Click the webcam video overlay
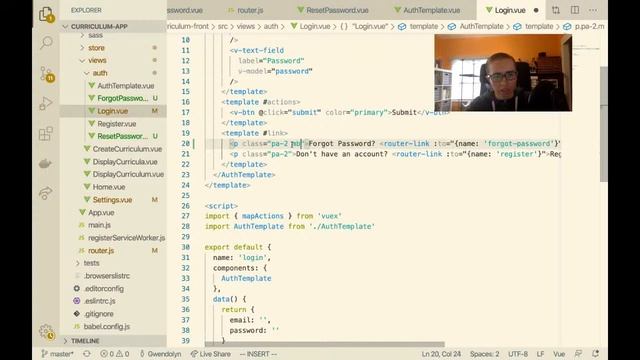The image size is (640, 360). tap(503, 73)
